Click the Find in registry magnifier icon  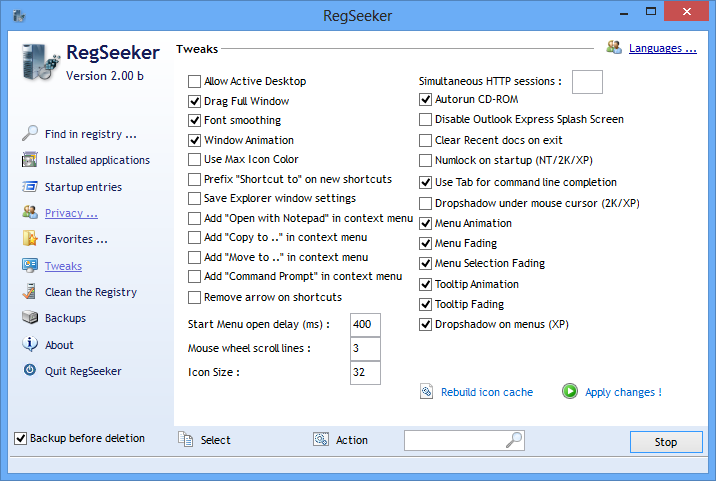[29, 133]
